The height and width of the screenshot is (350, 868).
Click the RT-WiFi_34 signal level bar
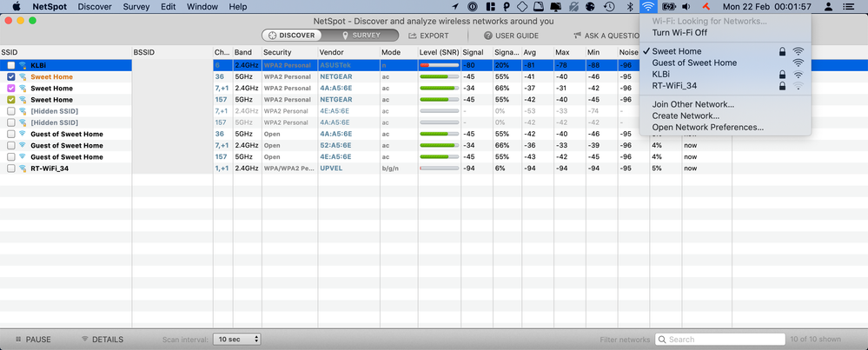439,168
